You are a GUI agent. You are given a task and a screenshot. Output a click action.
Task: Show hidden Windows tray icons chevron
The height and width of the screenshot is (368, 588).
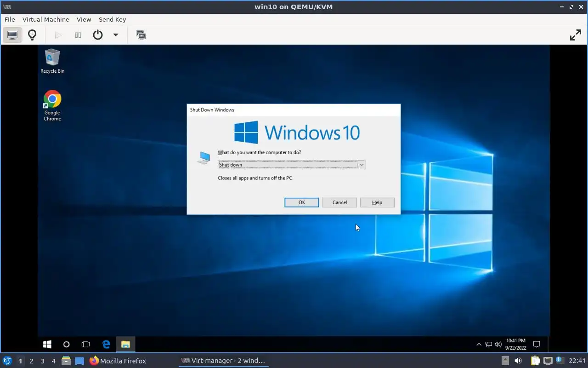coord(479,344)
